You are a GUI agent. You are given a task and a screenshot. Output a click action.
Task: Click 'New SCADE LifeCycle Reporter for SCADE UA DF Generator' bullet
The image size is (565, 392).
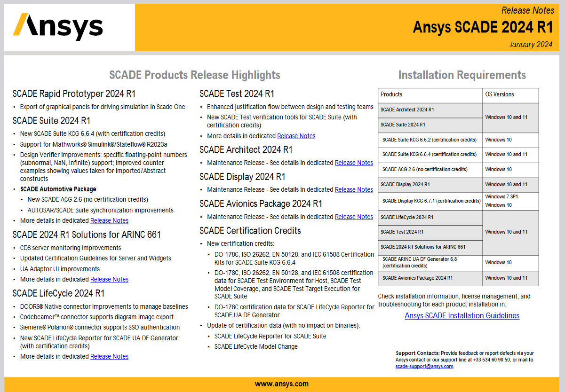pyautogui.click(x=99, y=342)
